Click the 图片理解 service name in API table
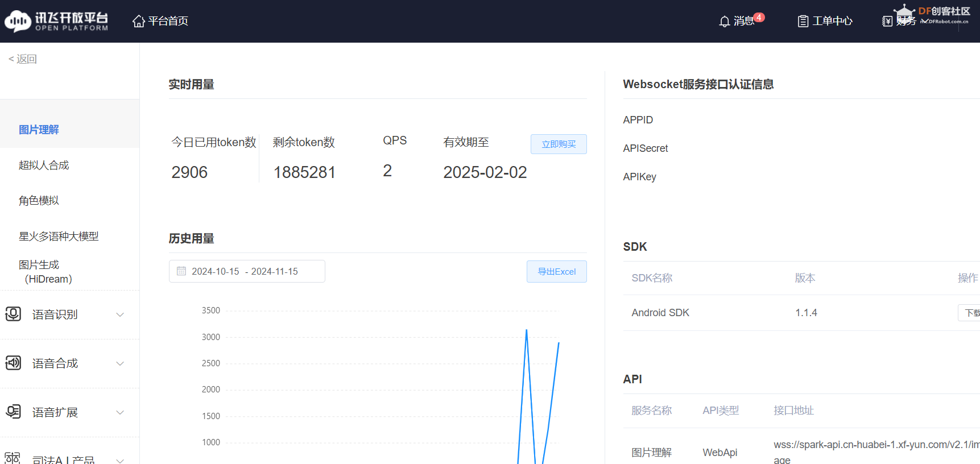The image size is (980, 464). 651,452
